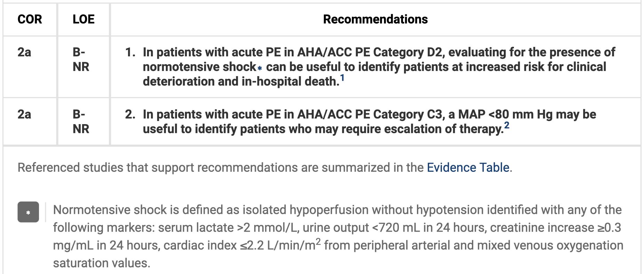
Task: Click the Recommendations column header
Action: pos(375,19)
